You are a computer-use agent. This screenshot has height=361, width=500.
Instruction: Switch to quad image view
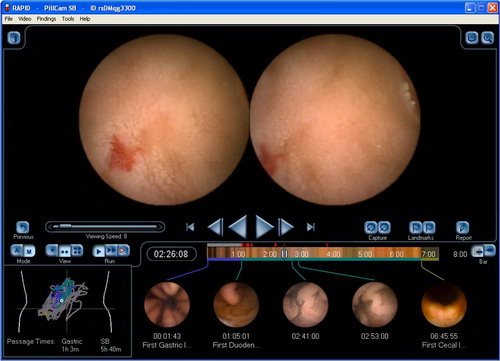(x=77, y=251)
